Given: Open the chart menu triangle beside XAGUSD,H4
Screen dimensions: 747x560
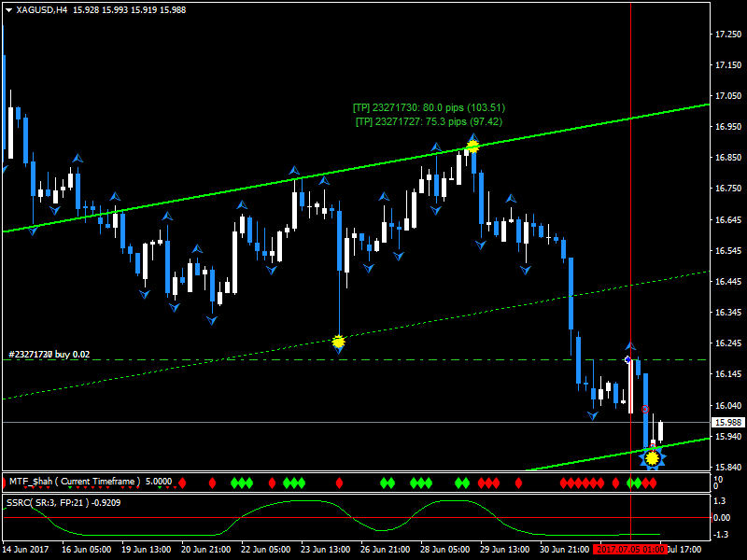Looking at the screenshot, I should click(x=8, y=10).
